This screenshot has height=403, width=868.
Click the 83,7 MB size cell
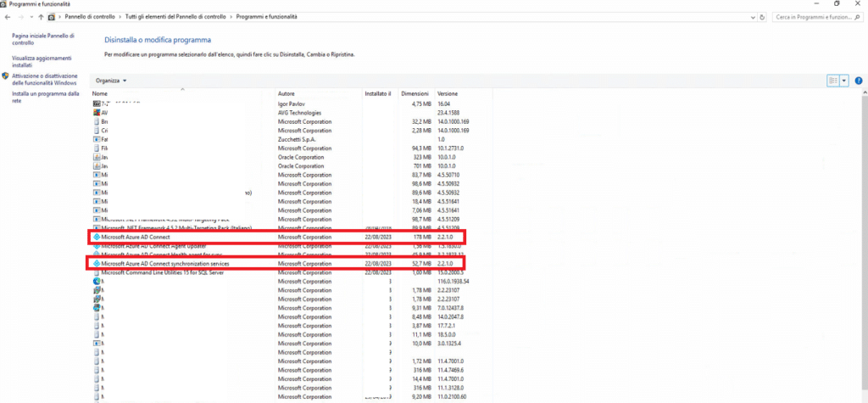[x=421, y=175]
